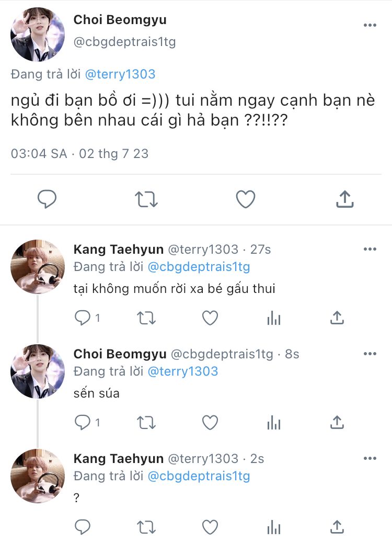Open more options on the main tweet
This screenshot has width=392, height=542.
370,26
